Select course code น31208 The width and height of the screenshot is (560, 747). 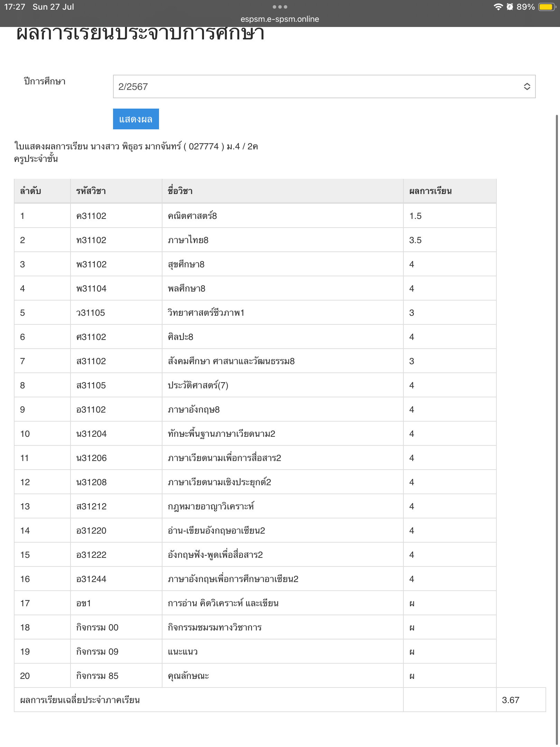(91, 482)
